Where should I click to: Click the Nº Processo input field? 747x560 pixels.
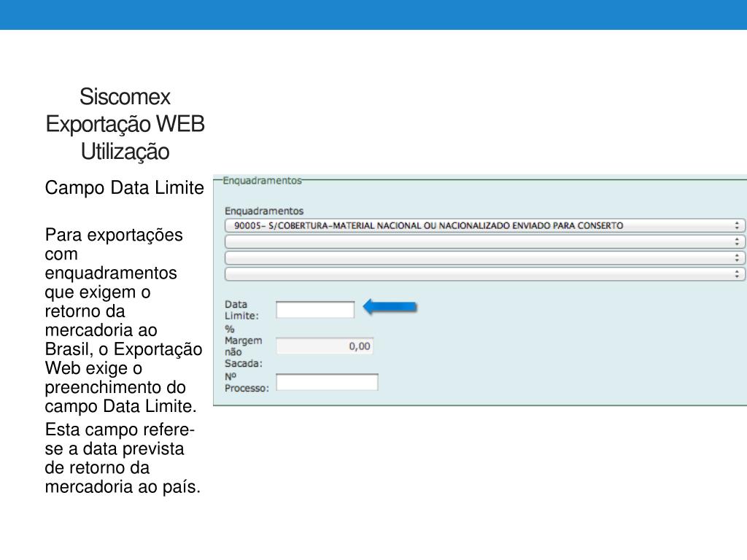[328, 382]
